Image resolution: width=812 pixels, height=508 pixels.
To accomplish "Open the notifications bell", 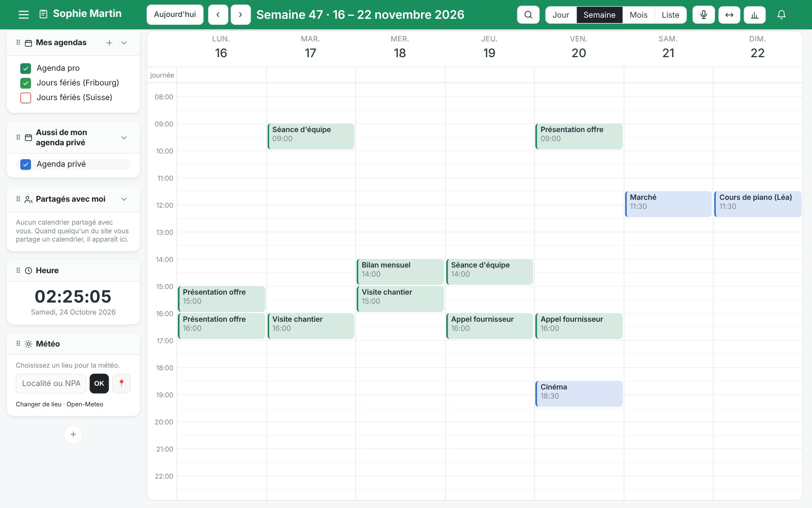I will click(781, 15).
